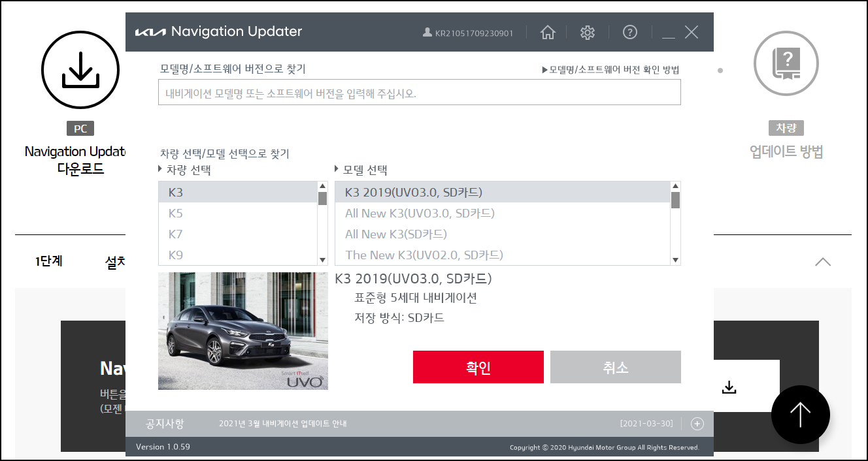Click the K3 car thumbnail image
Screen dimensions: 868x461
click(x=243, y=331)
